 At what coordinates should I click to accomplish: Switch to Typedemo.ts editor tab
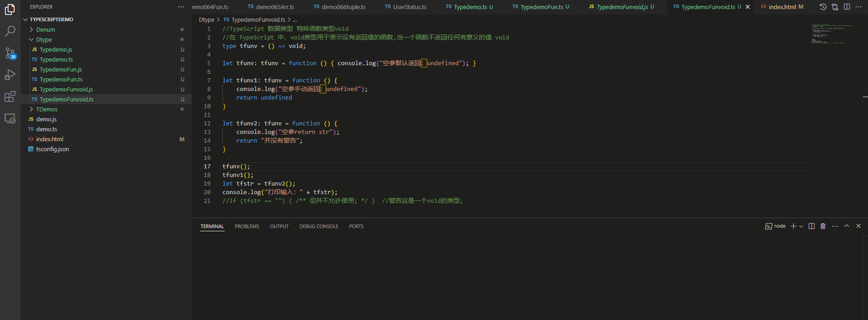click(x=469, y=7)
